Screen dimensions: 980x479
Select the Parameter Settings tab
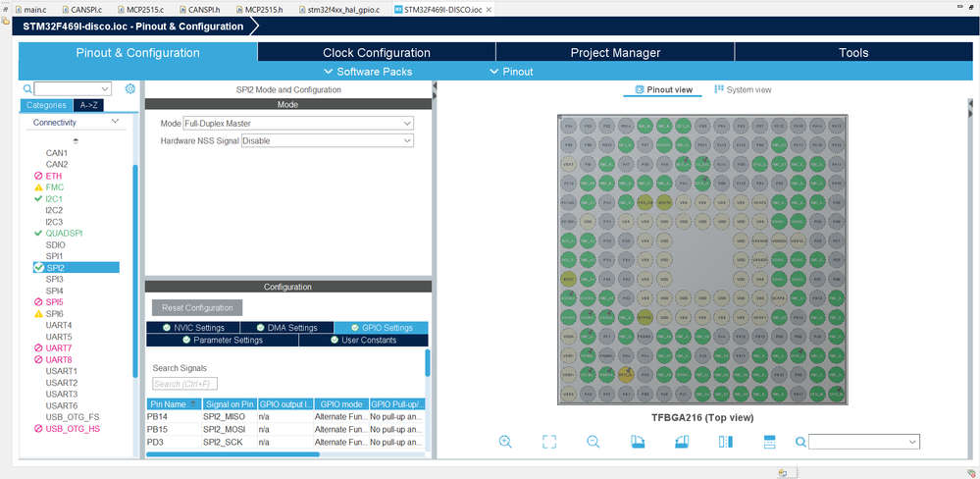click(223, 341)
